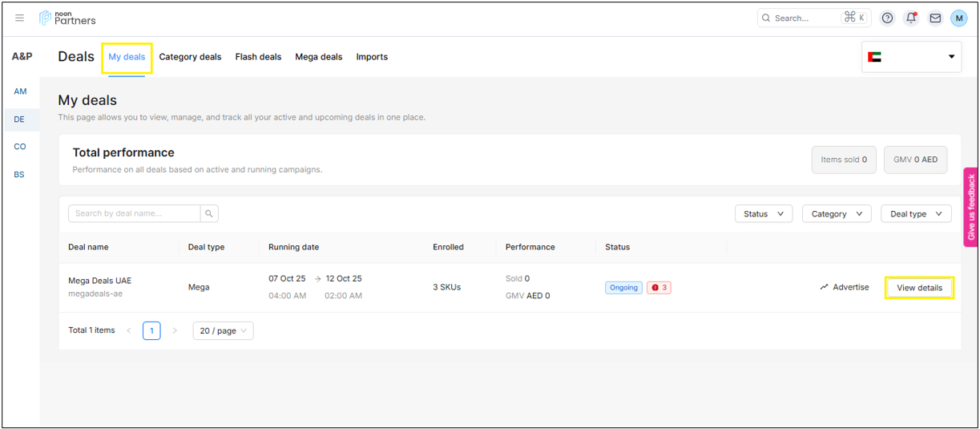
Task: Open the user profile avatar M
Action: 958,18
